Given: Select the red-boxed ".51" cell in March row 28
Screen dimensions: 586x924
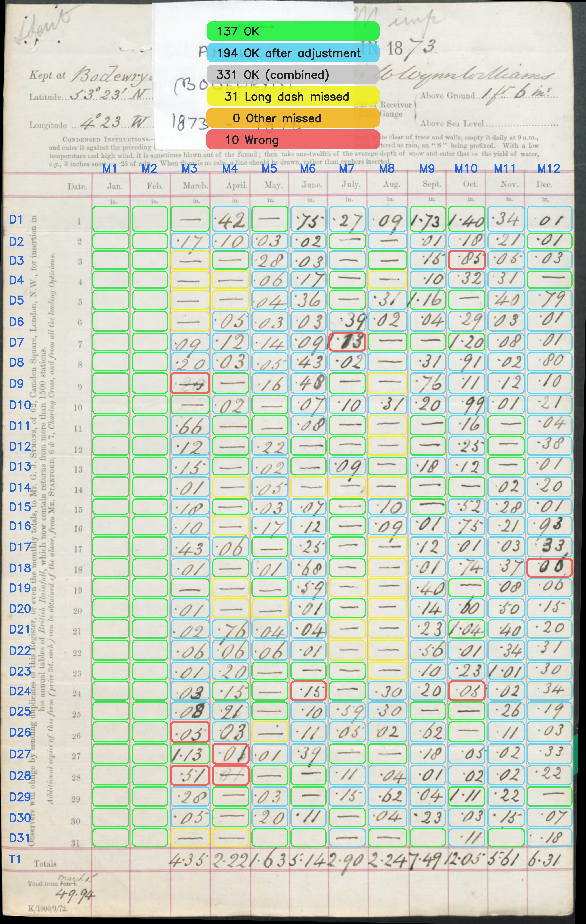Looking at the screenshot, I should click(190, 775).
